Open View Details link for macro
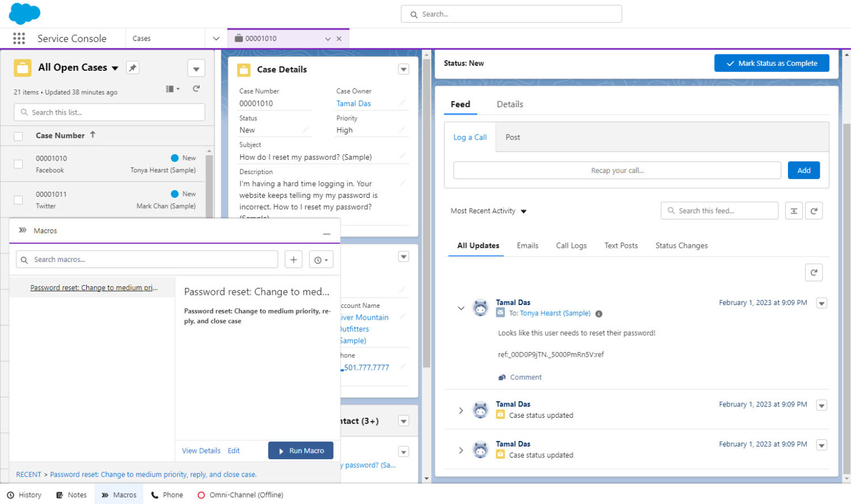Screen dimensions: 851x504 pos(201,451)
